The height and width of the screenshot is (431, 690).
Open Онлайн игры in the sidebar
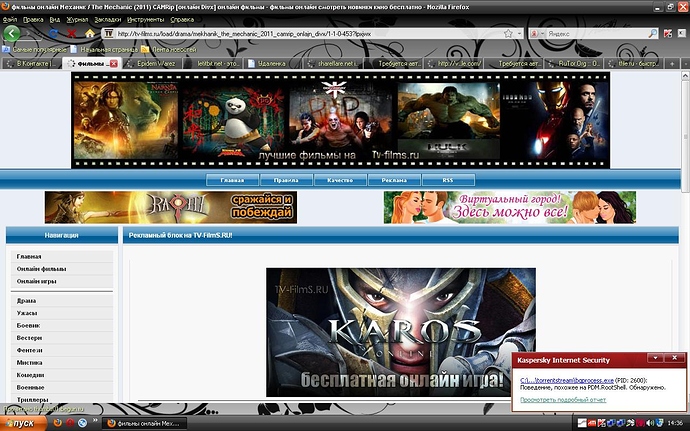[62, 281]
